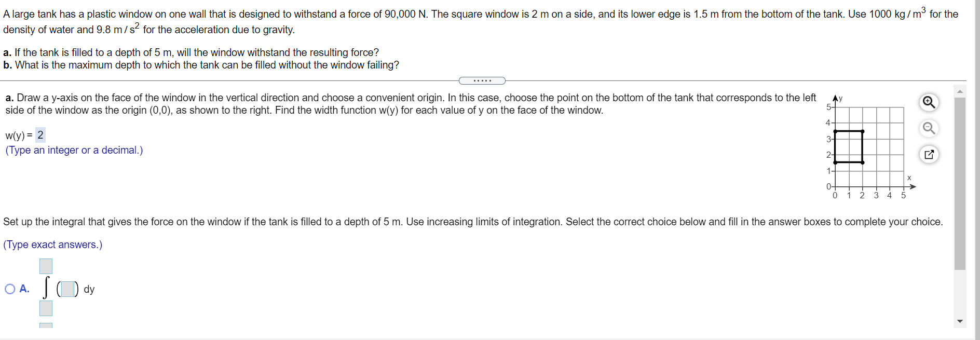Click the lower limit box below the integral sign
This screenshot has width=980, height=340.
46,308
